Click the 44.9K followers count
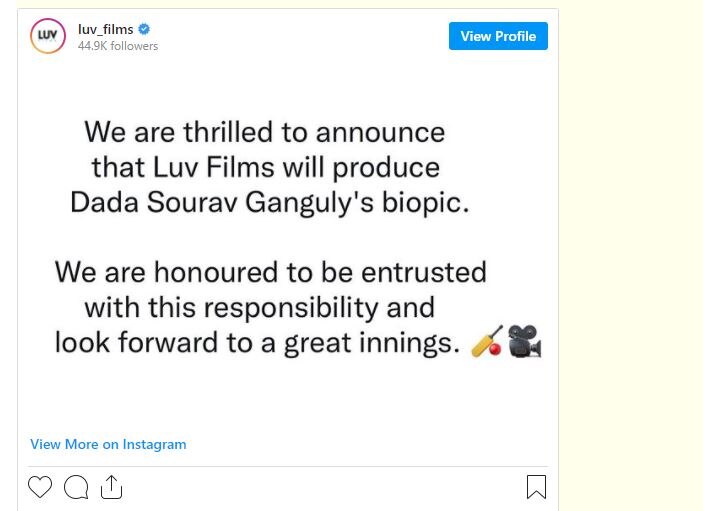Image resolution: width=703 pixels, height=511 pixels. (x=118, y=46)
